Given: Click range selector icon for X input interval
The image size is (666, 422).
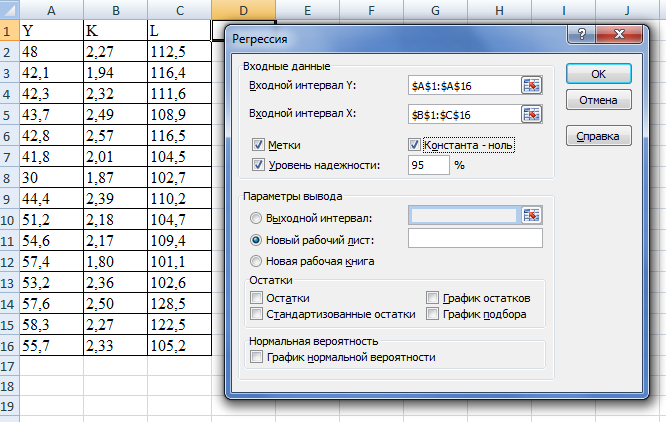Looking at the screenshot, I should click(531, 115).
